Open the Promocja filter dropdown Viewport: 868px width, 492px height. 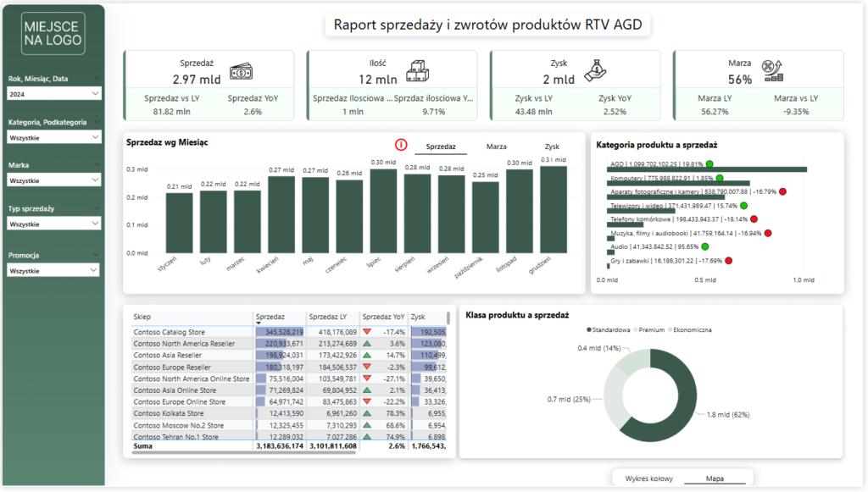tap(53, 270)
